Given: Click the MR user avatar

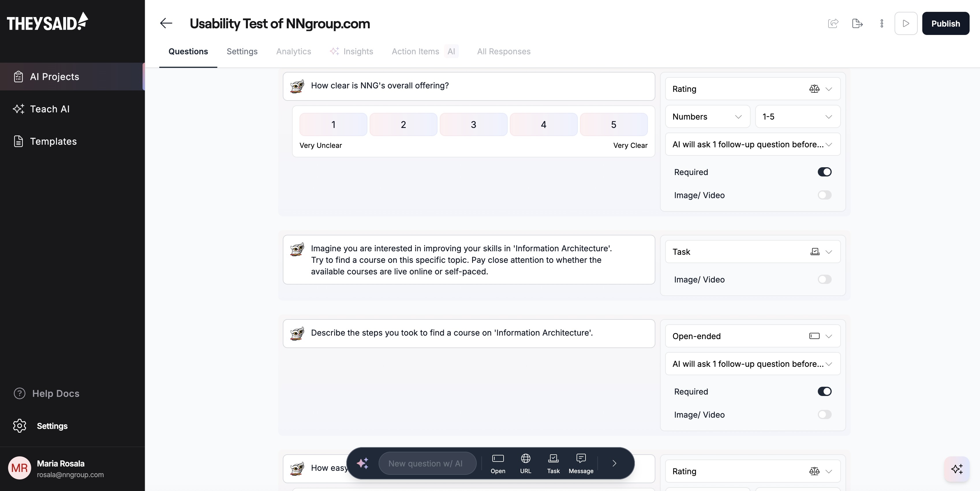Looking at the screenshot, I should [19, 468].
